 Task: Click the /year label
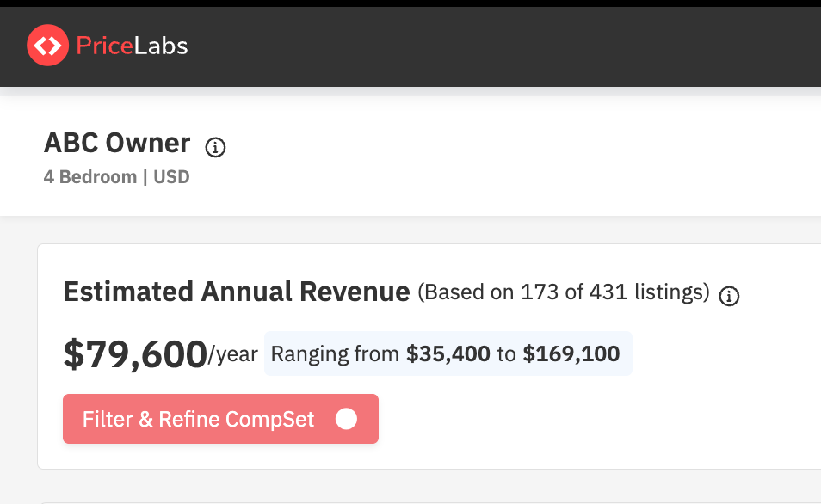tap(232, 354)
